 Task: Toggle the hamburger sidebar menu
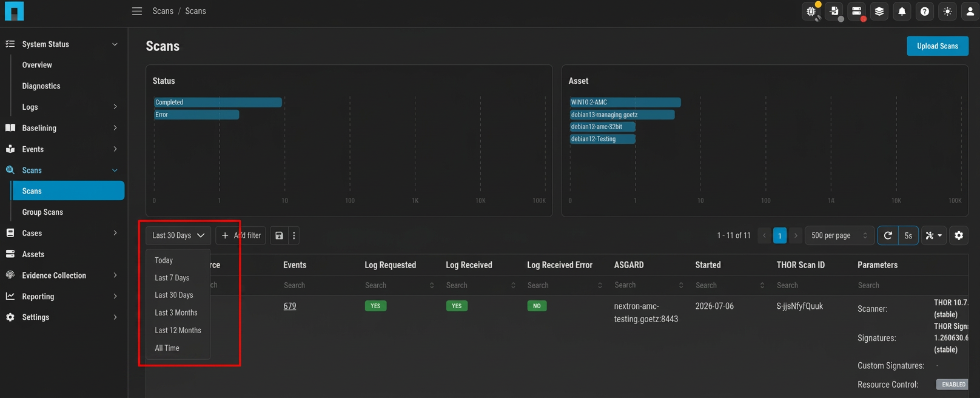point(137,11)
